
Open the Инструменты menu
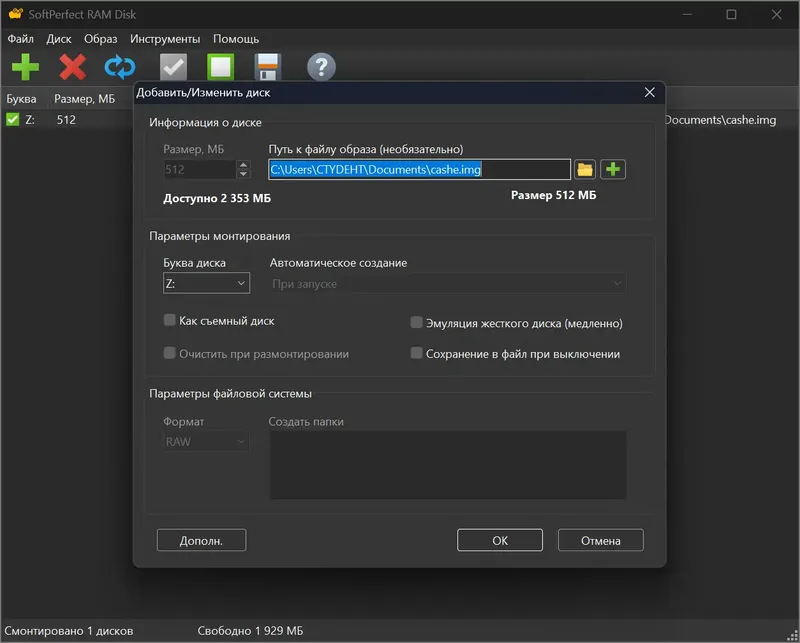click(165, 39)
